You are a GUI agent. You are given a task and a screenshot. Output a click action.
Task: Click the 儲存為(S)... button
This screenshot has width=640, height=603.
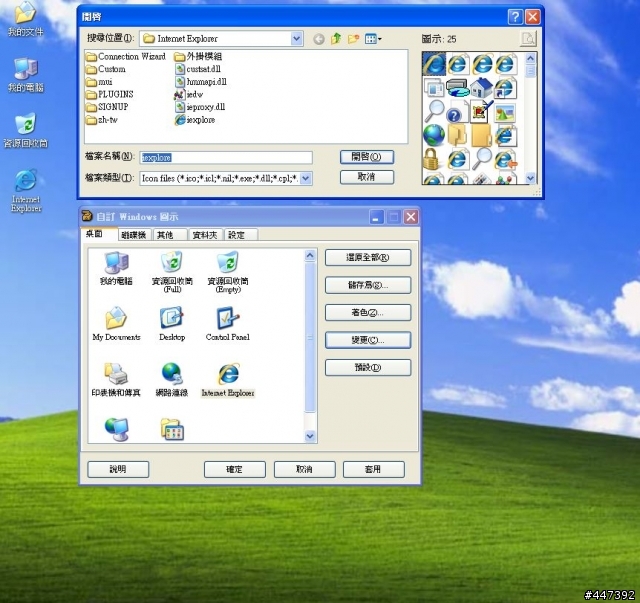(x=368, y=285)
